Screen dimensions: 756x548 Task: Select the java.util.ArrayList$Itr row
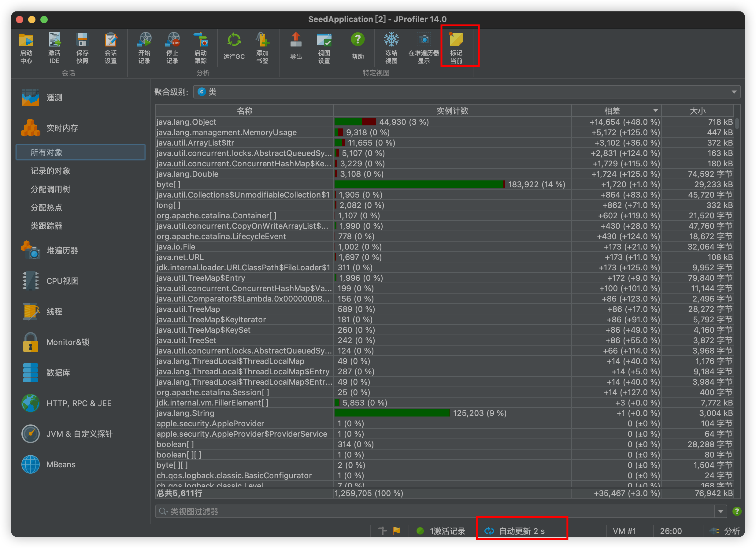(445, 143)
